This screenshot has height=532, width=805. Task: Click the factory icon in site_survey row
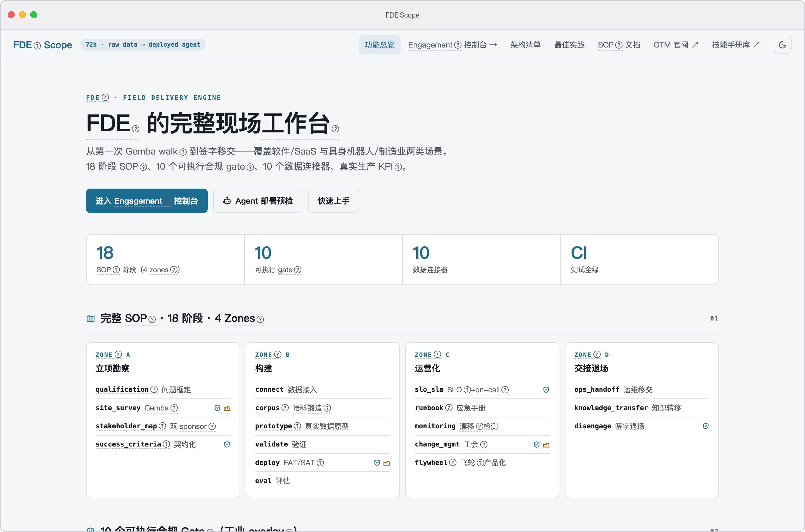227,408
